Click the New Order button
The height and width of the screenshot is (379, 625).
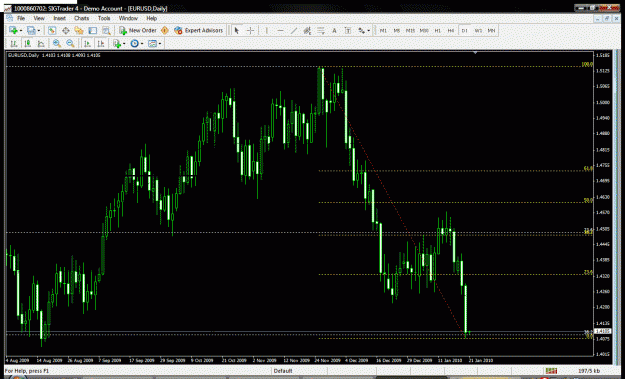138,30
